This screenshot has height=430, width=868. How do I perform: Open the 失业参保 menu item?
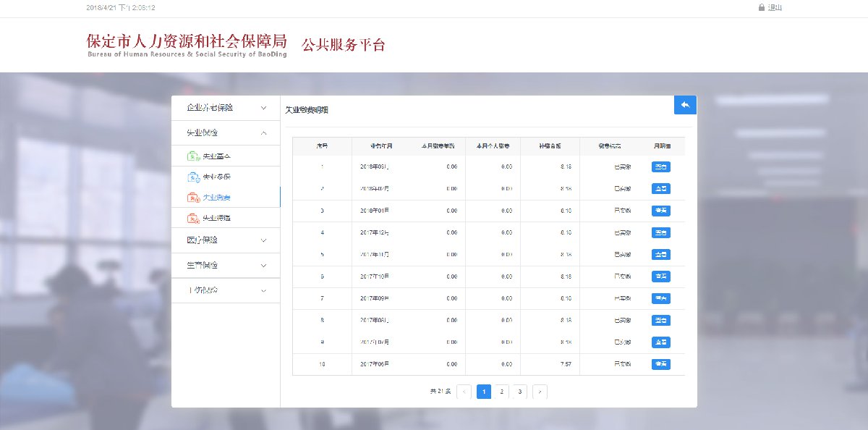[x=216, y=177]
